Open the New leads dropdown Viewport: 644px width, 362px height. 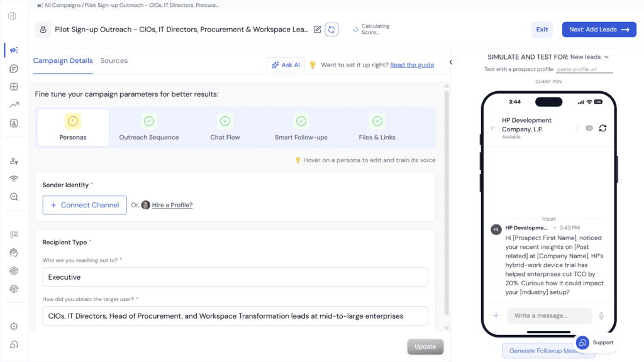(x=589, y=57)
